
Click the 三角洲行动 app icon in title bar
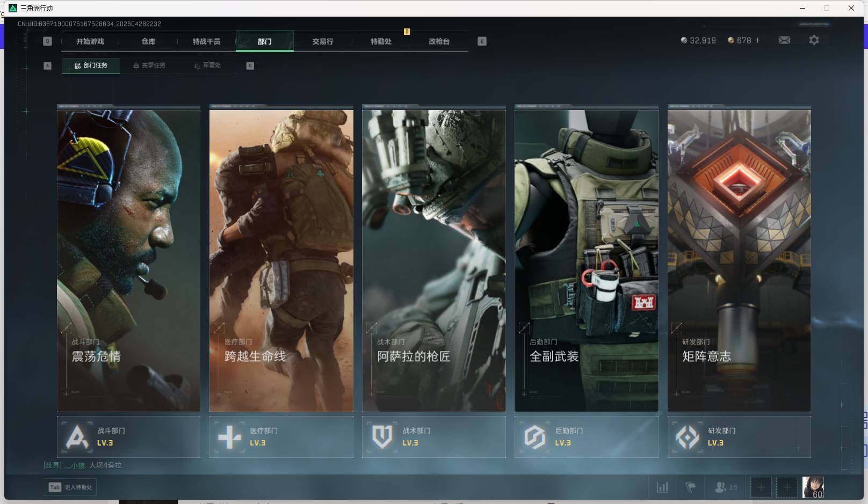click(x=13, y=8)
